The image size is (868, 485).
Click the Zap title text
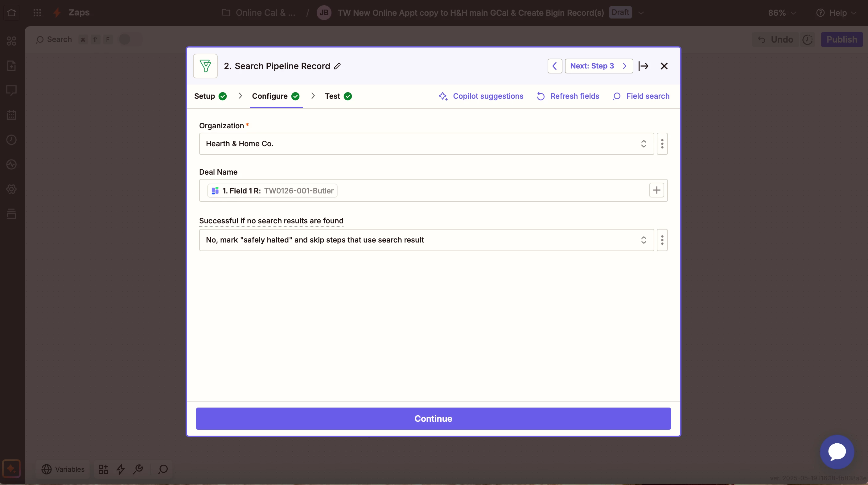[x=471, y=13]
